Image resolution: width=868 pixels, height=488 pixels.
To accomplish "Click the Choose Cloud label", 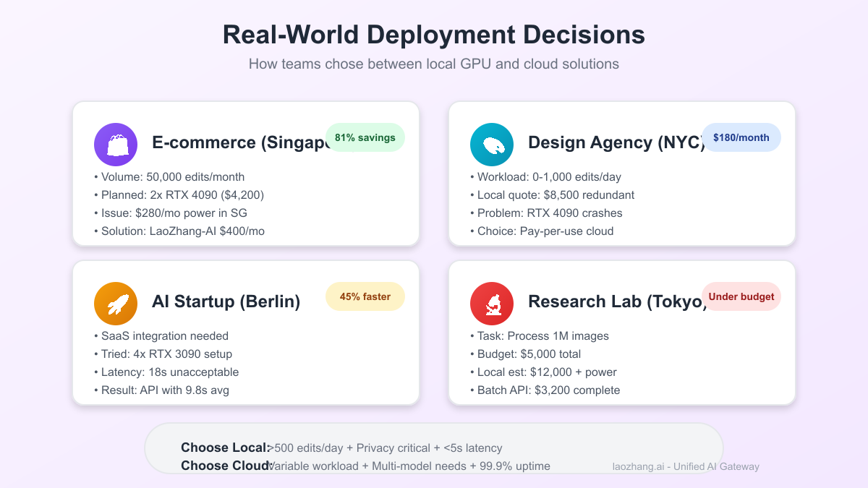I will point(226,466).
